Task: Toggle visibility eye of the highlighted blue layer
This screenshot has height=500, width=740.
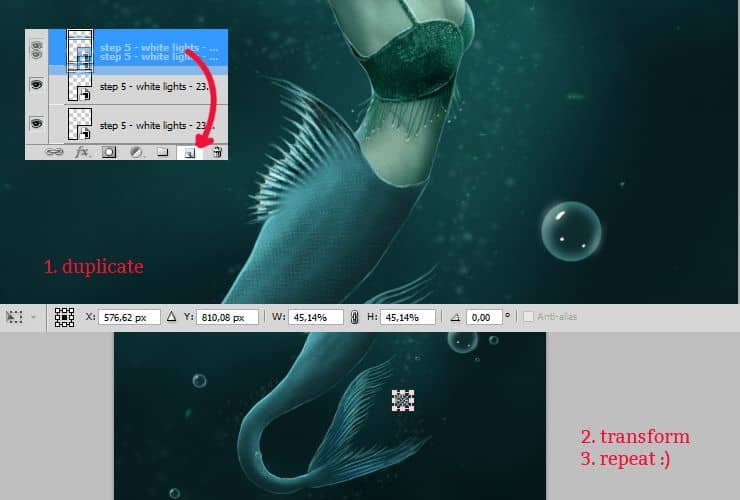Action: point(37,49)
